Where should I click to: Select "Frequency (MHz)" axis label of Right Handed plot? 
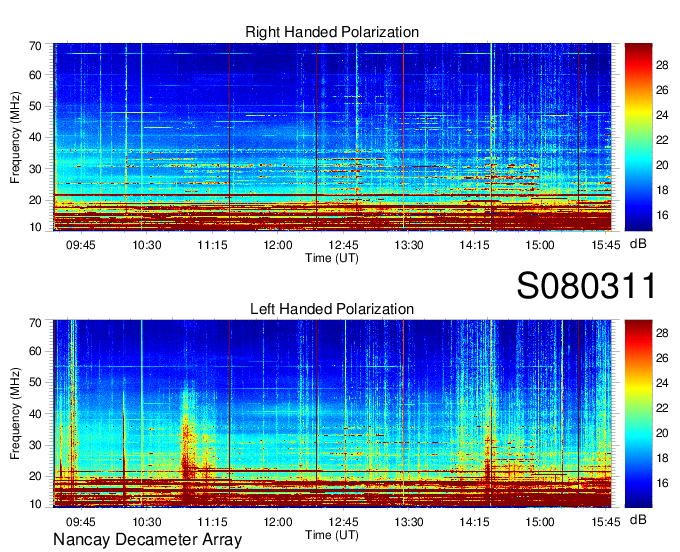(15, 137)
